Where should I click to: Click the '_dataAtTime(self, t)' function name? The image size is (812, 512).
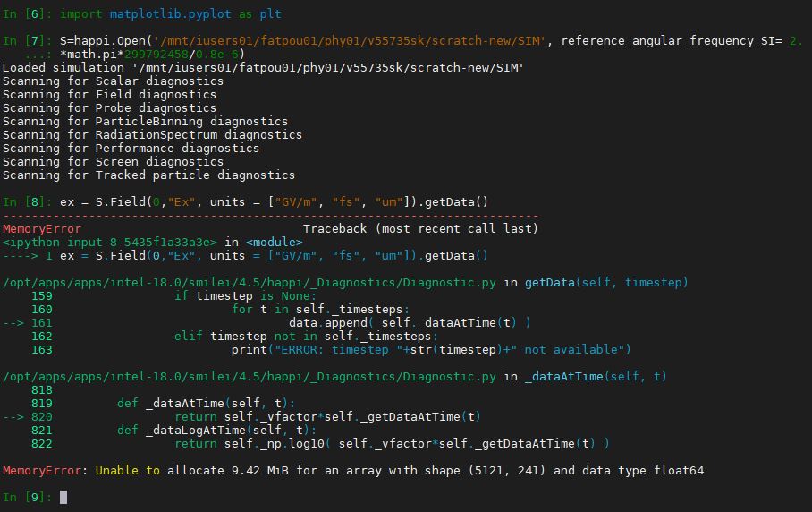596,377
